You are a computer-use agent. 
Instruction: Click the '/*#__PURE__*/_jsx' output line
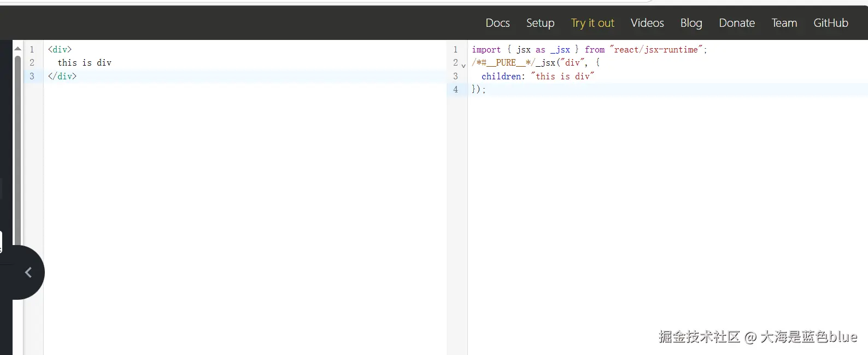click(x=536, y=63)
